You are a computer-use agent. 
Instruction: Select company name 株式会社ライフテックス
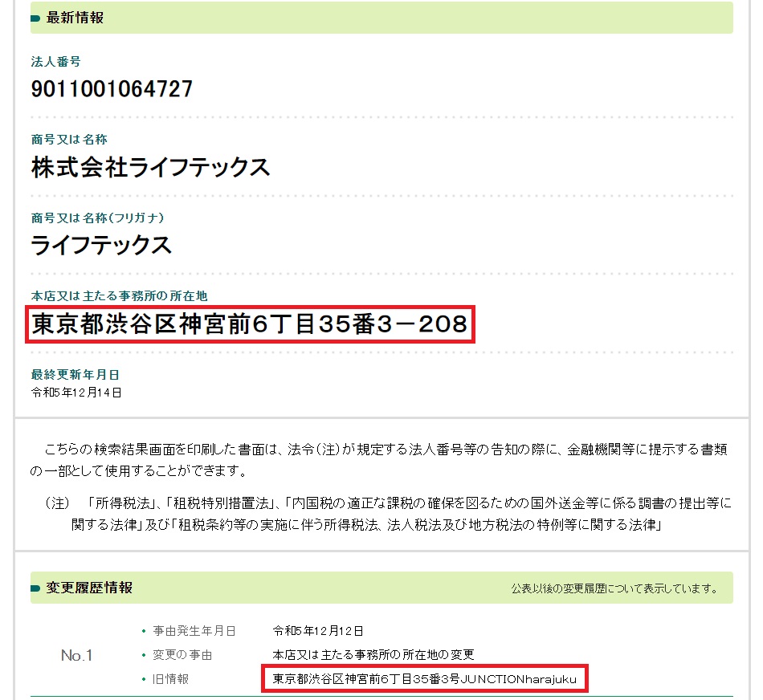[x=150, y=167]
